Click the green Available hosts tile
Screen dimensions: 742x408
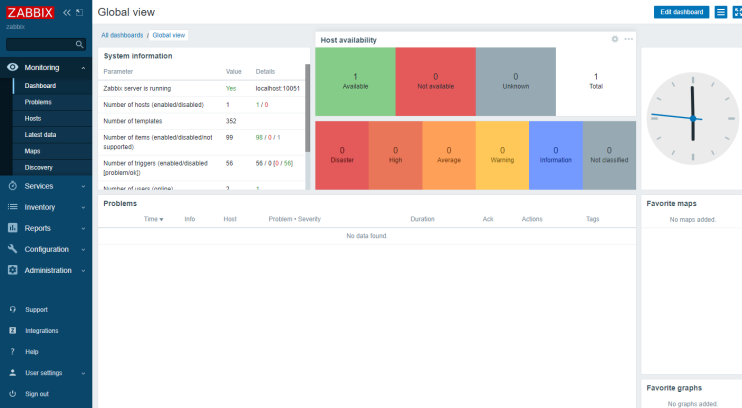click(355, 80)
